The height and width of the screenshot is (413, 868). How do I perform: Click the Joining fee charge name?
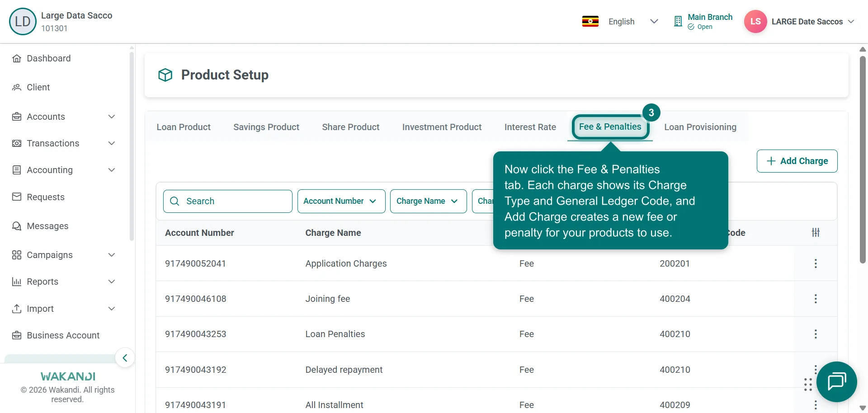[328, 299]
